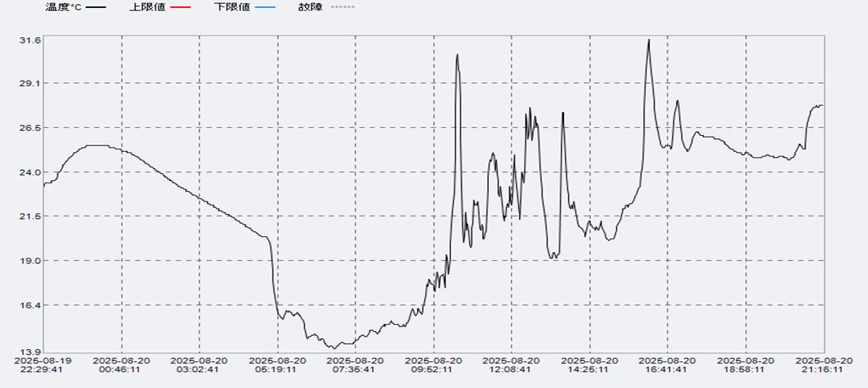Toggle the 温度°C legend series

coord(75,7)
